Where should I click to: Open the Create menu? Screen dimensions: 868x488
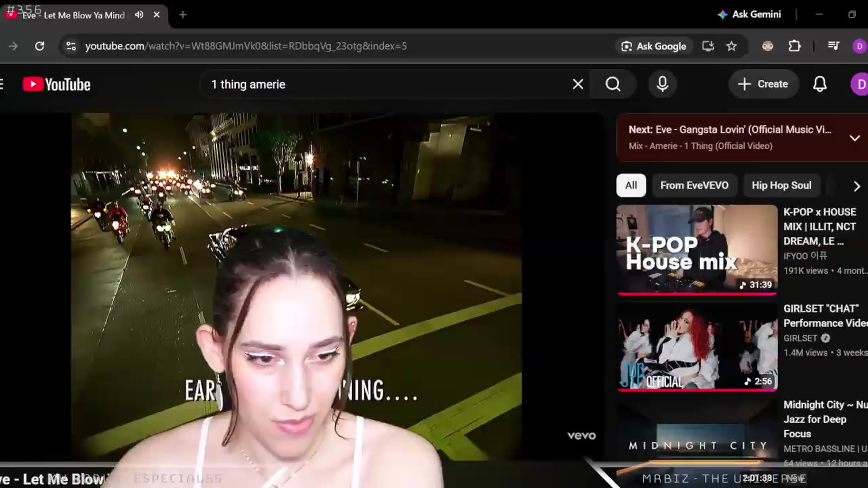pos(764,84)
